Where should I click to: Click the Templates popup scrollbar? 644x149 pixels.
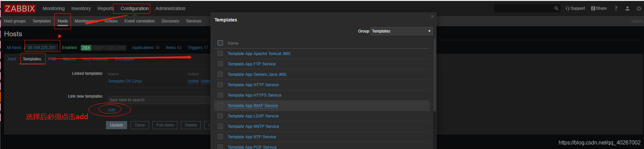coord(434,75)
